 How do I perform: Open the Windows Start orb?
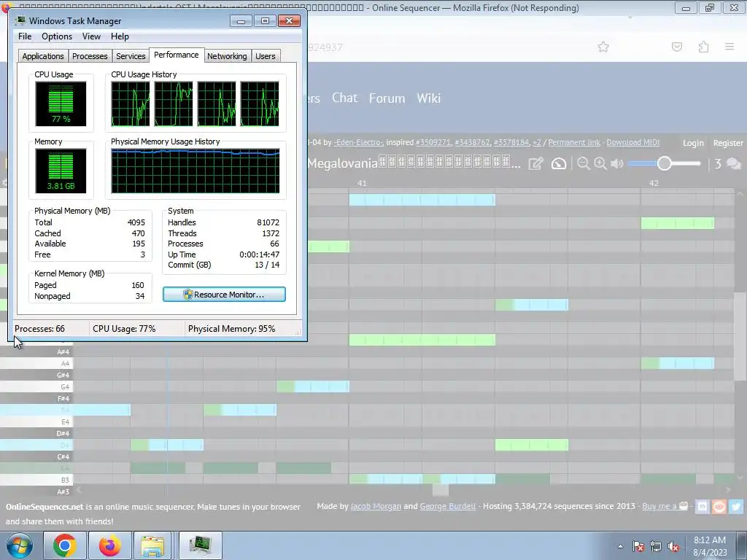point(20,545)
